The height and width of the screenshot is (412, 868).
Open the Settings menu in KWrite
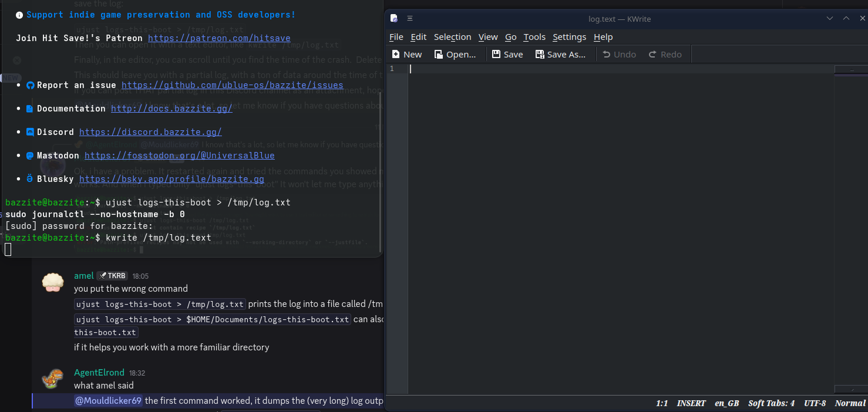click(x=569, y=37)
